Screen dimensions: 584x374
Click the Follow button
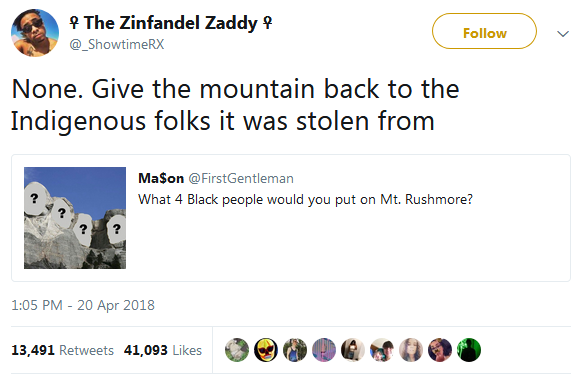[484, 31]
